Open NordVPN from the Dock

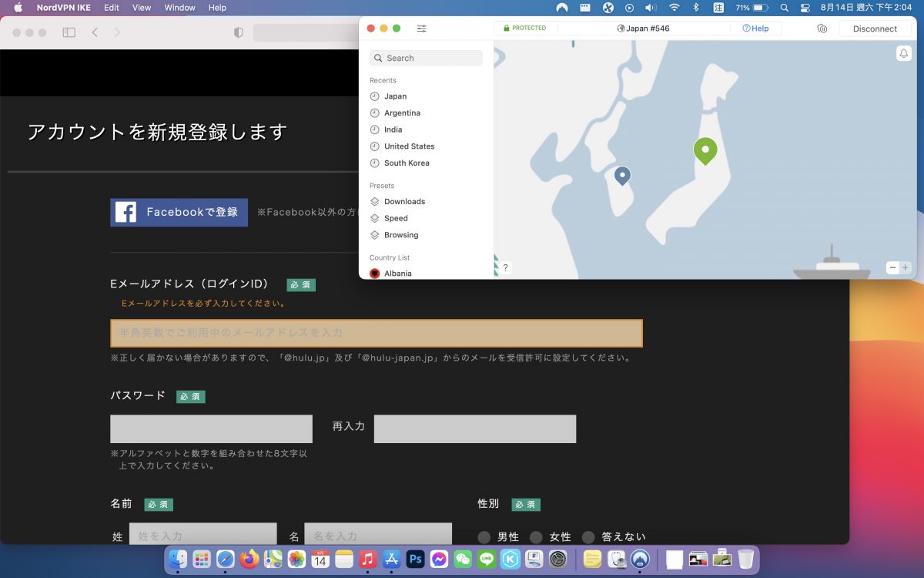click(x=639, y=560)
